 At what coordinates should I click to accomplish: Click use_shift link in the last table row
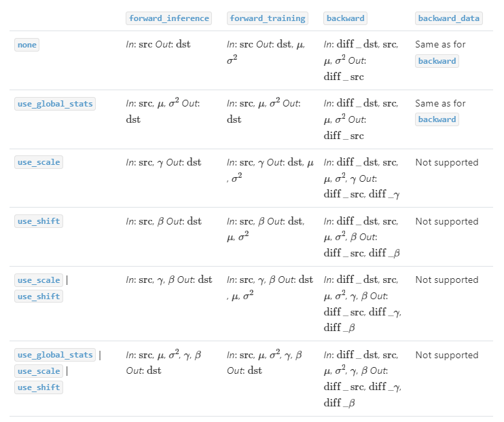(x=39, y=387)
